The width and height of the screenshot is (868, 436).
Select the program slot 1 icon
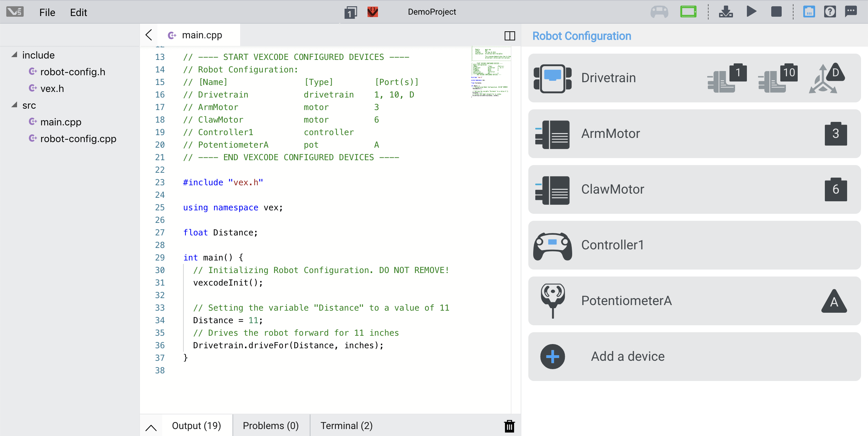350,13
